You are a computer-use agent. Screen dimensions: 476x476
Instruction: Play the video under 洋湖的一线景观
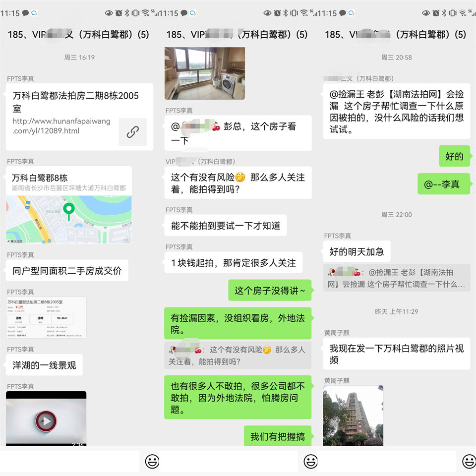[x=46, y=421]
